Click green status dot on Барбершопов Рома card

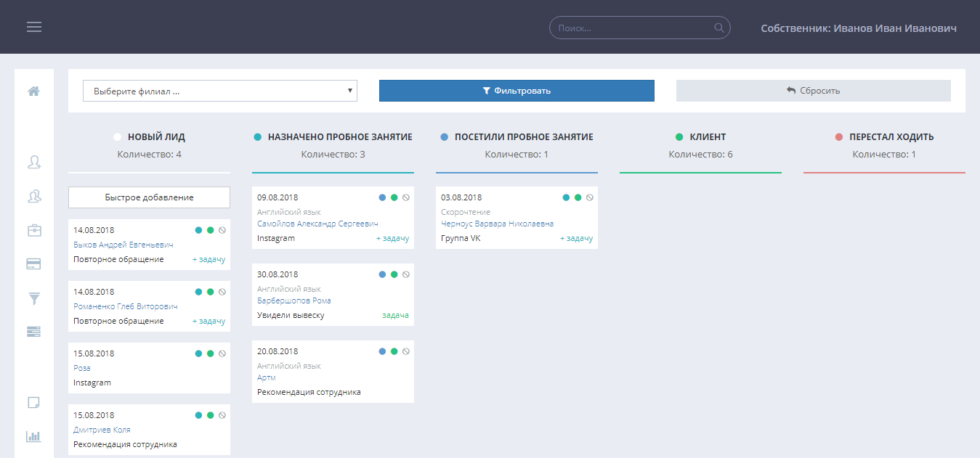coord(394,274)
